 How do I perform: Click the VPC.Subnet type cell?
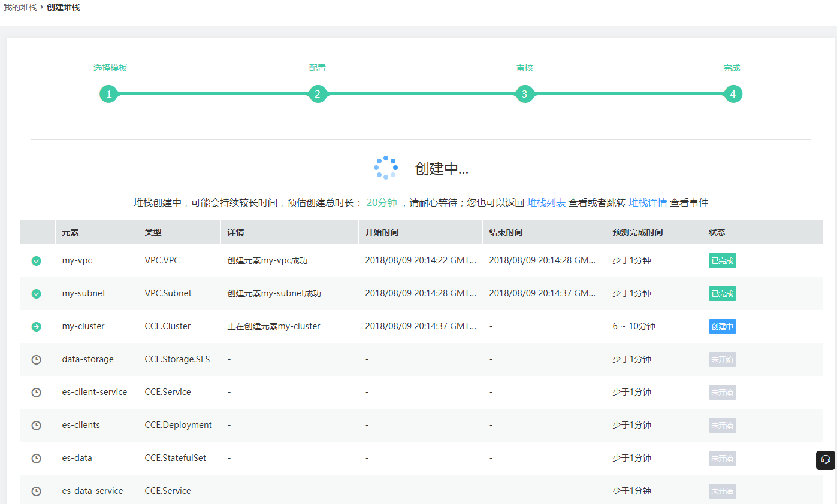coord(168,294)
